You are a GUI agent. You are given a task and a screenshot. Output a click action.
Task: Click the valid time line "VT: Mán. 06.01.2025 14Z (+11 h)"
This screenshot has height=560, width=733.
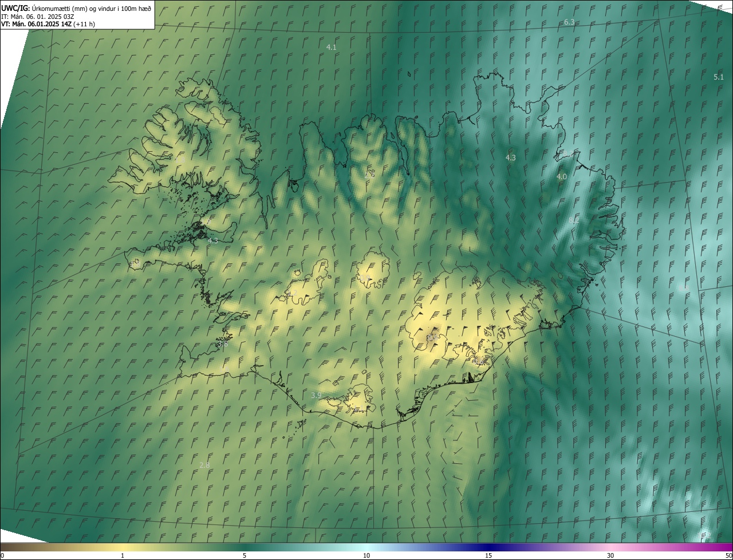[48, 24]
